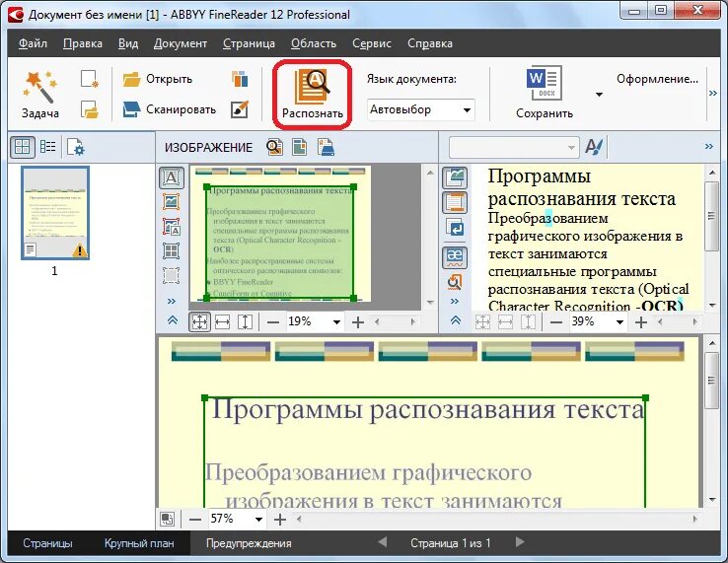Image resolution: width=728 pixels, height=563 pixels.
Task: Toggle headers and footers display in Text panel
Action: 455,202
